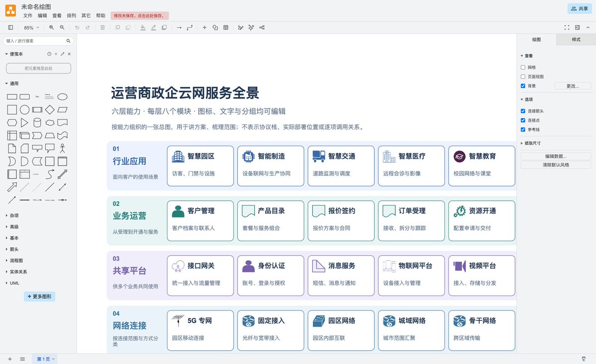Open the 查看 menu
596x364 pixels.
click(57, 15)
